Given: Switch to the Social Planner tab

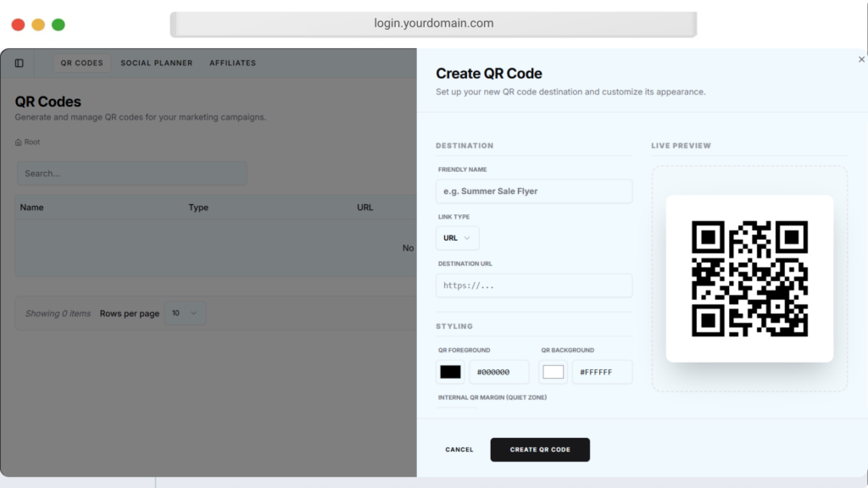Looking at the screenshot, I should 156,63.
